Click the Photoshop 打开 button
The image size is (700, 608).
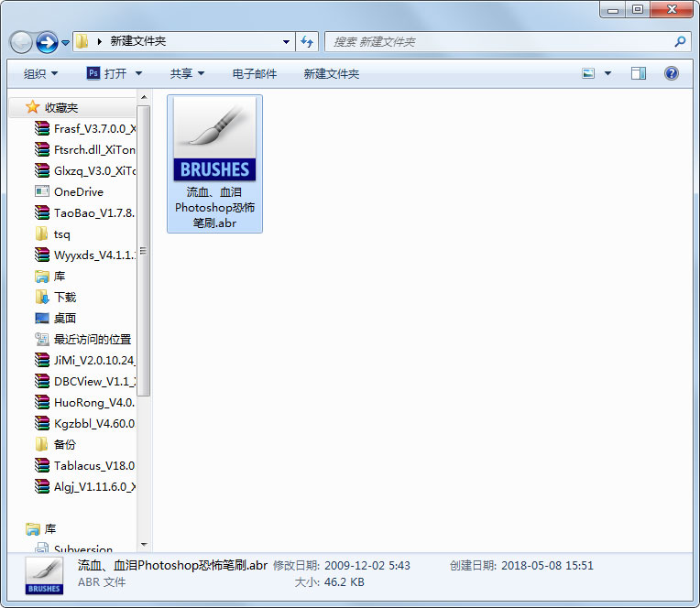tap(106, 73)
